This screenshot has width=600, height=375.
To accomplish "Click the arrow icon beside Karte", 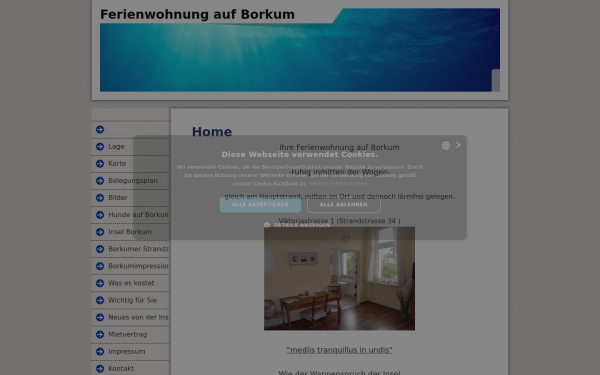I will [100, 164].
